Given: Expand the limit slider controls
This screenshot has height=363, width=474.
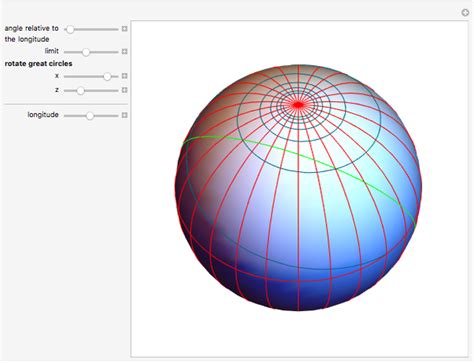Looking at the screenshot, I should pos(125,52).
